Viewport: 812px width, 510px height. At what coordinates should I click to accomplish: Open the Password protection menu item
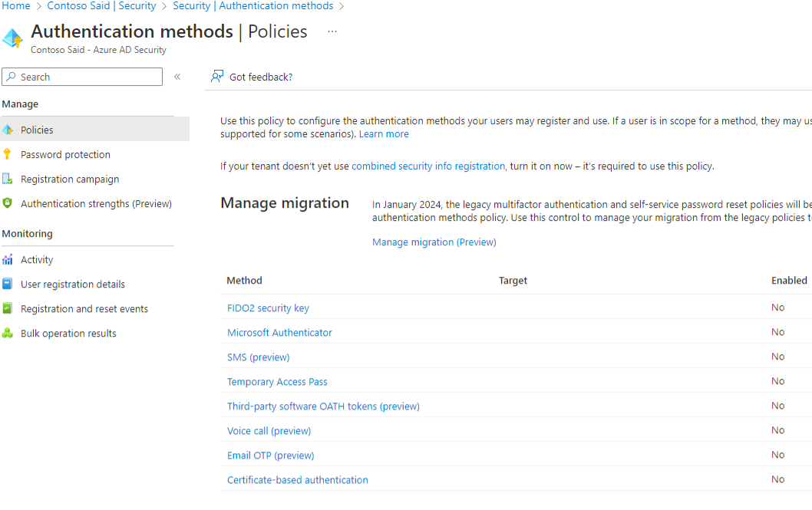tap(65, 154)
